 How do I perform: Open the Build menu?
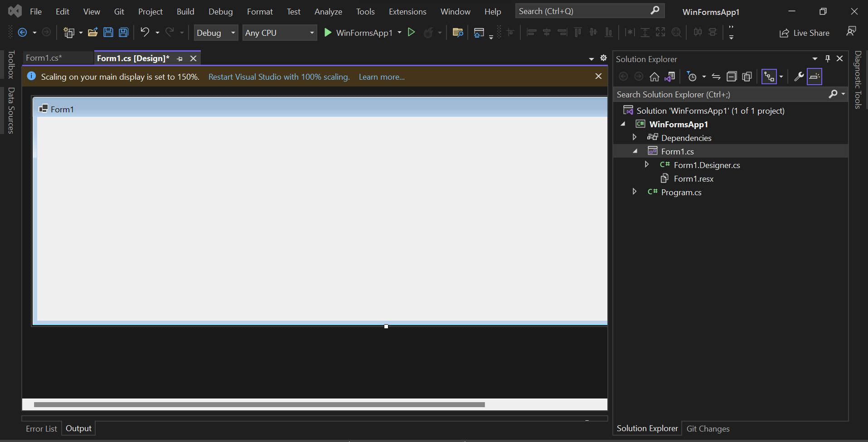[x=185, y=11]
